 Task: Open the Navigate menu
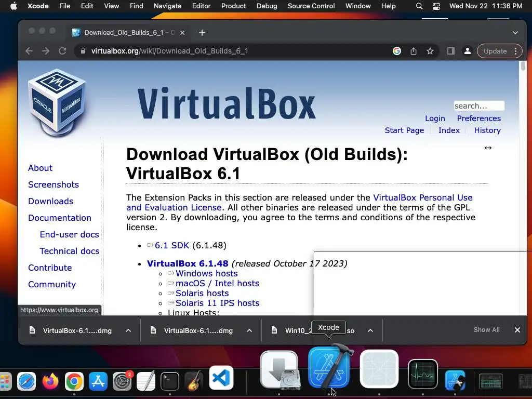[168, 6]
